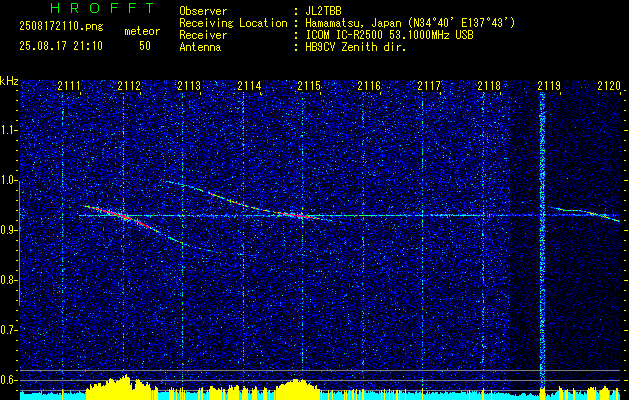Click the HROFFT title text

103,8
